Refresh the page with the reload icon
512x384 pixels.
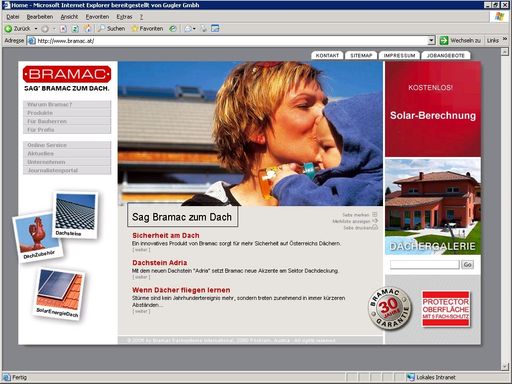(x=75, y=29)
